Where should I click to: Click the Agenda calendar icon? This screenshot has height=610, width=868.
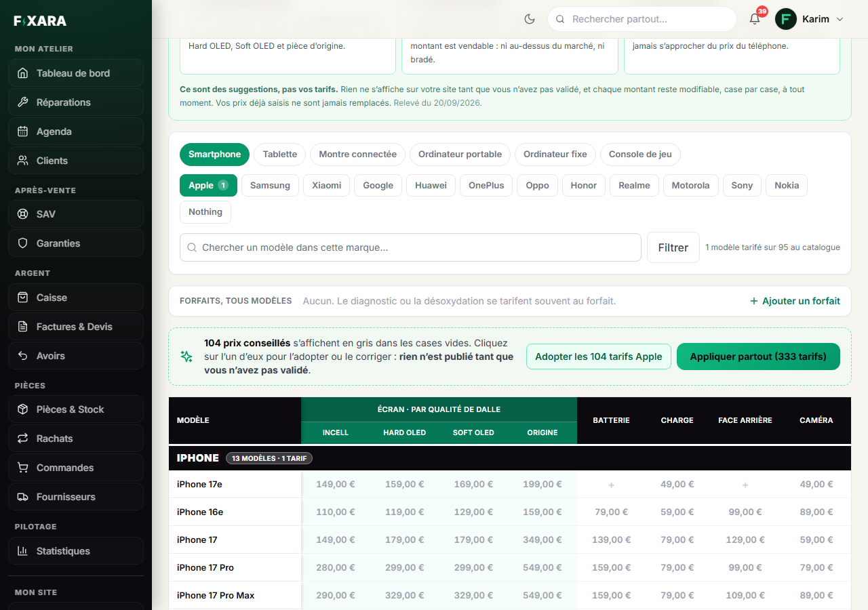(x=23, y=131)
